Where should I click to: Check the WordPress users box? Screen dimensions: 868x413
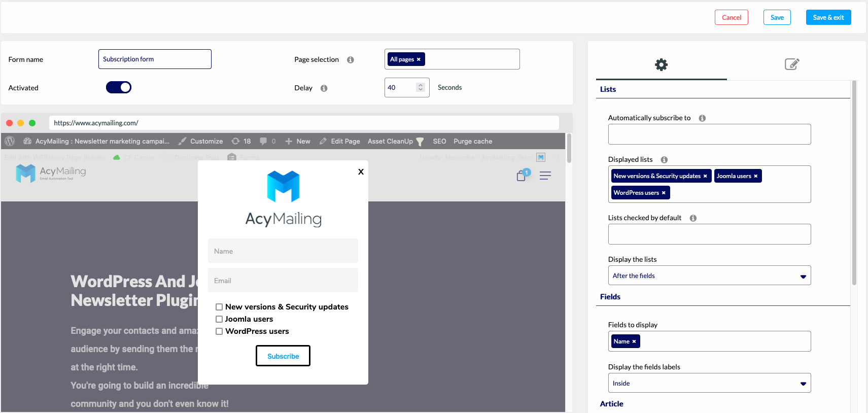[x=219, y=331]
